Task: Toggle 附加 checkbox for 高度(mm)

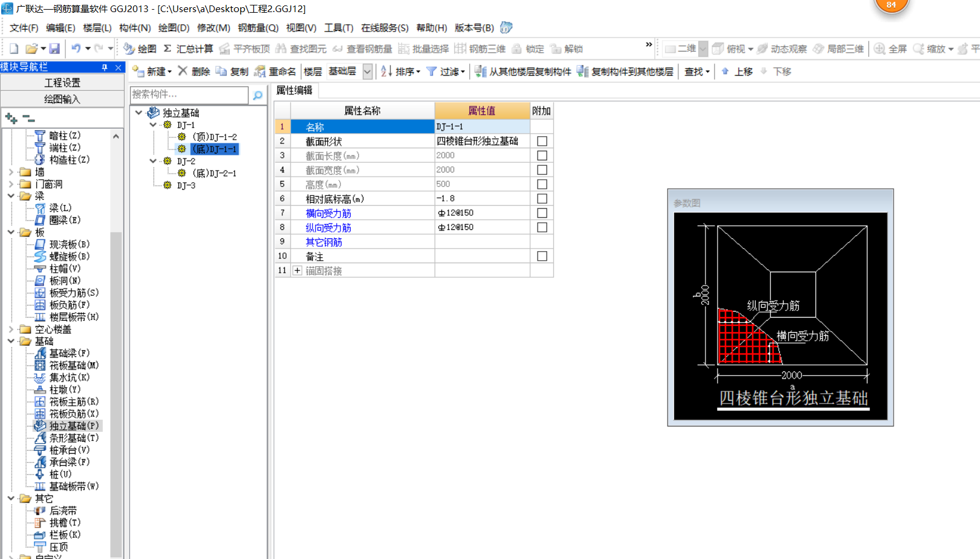Action: [542, 185]
